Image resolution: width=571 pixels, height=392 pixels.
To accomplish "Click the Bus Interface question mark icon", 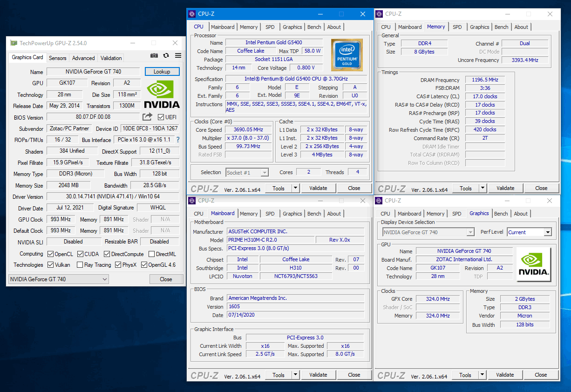I will pos(177,140).
